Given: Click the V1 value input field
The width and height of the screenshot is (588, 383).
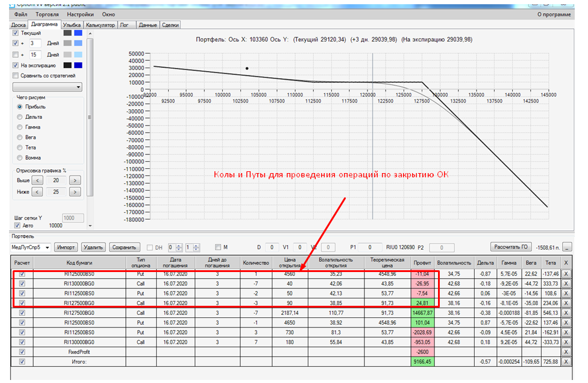Looking at the screenshot, I should [299, 247].
